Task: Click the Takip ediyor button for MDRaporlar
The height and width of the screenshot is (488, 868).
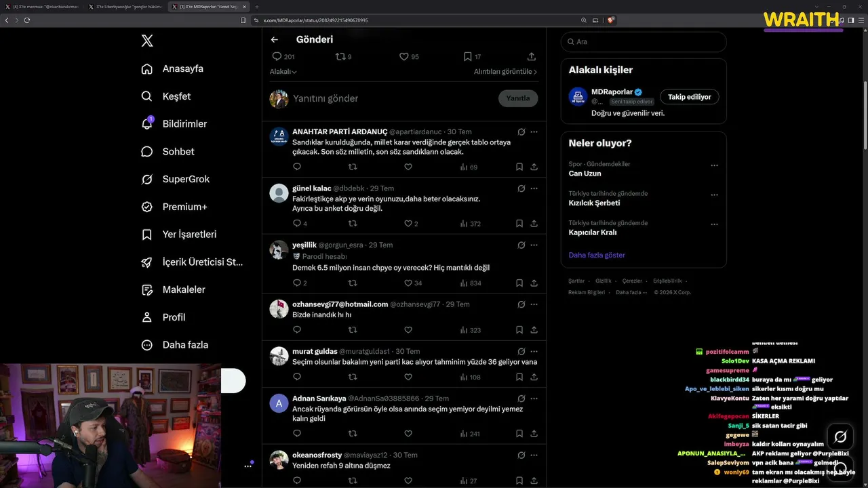Action: [689, 98]
